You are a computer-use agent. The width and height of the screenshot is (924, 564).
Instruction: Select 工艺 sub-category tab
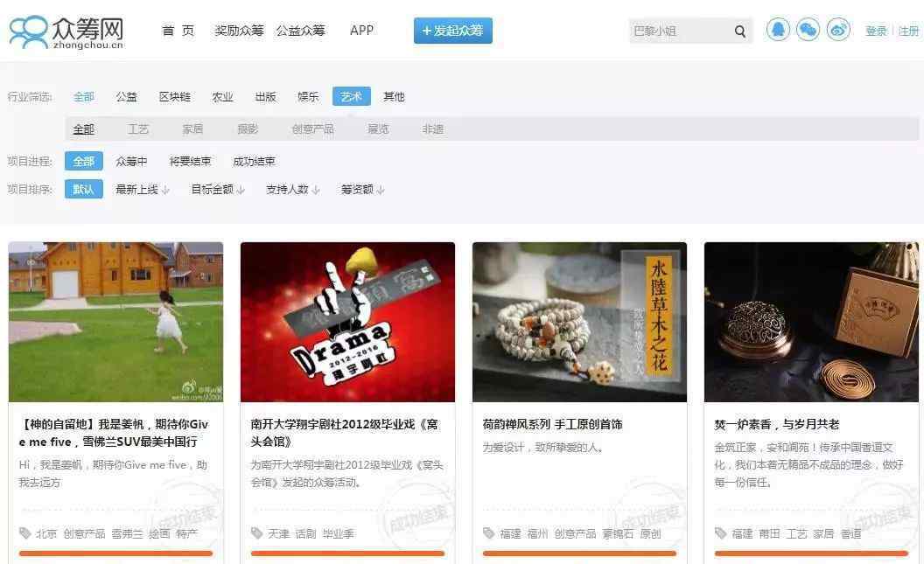tap(138, 129)
